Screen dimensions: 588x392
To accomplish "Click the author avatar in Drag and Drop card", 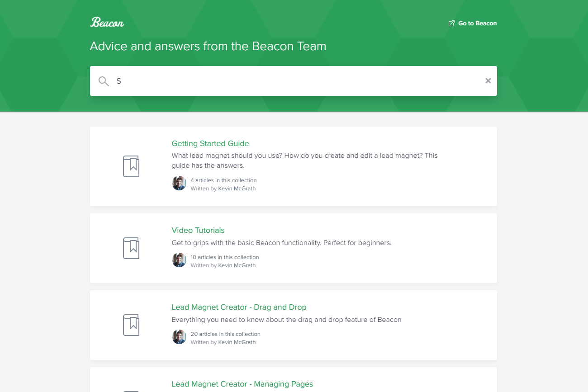I will (179, 337).
